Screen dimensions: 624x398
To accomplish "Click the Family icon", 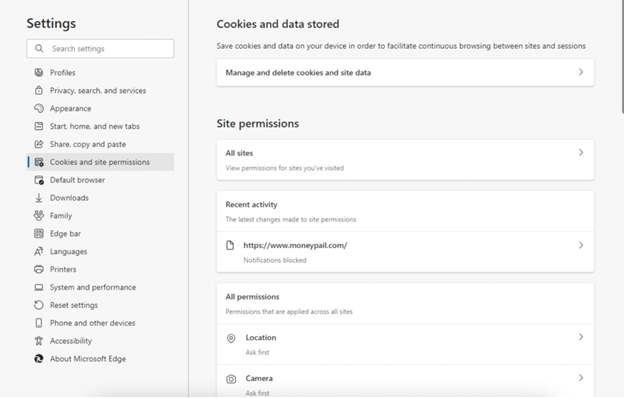I will point(39,215).
